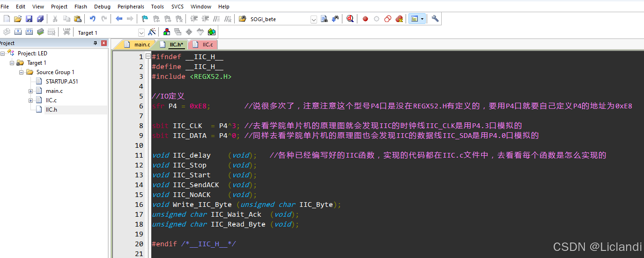Click the Save All icon
Image resolution: width=644 pixels, height=258 pixels.
(x=40, y=19)
